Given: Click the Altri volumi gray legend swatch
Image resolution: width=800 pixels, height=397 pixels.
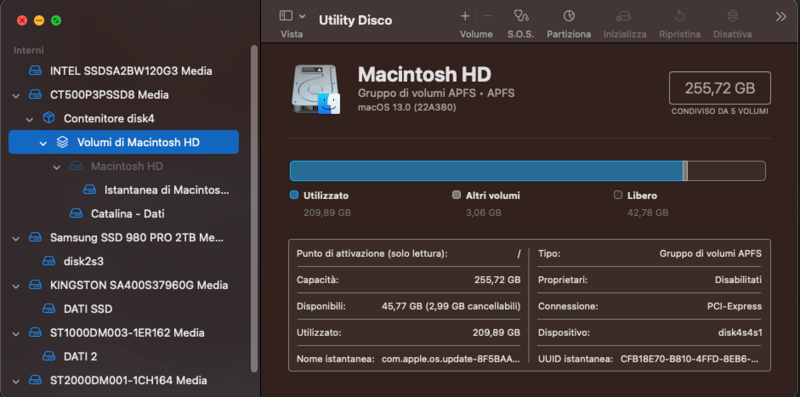Looking at the screenshot, I should [457, 195].
